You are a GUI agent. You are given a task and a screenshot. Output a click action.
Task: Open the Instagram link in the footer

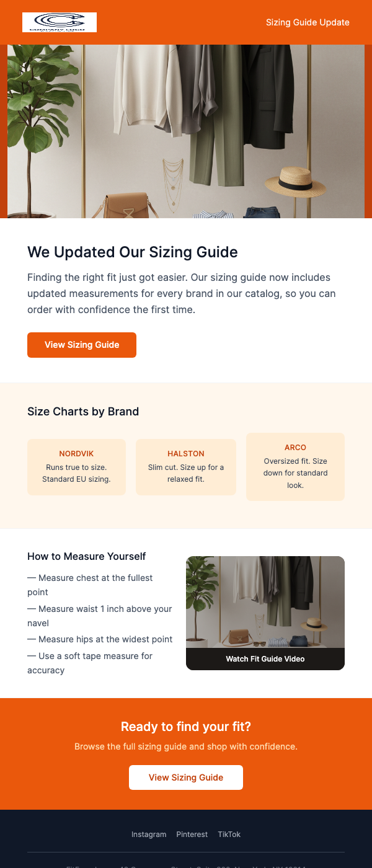(x=149, y=835)
